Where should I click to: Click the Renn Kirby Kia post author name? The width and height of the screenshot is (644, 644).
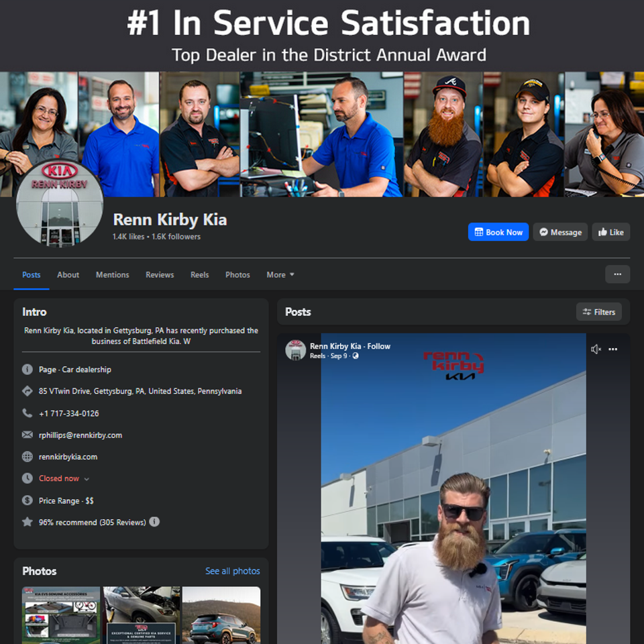coord(335,346)
